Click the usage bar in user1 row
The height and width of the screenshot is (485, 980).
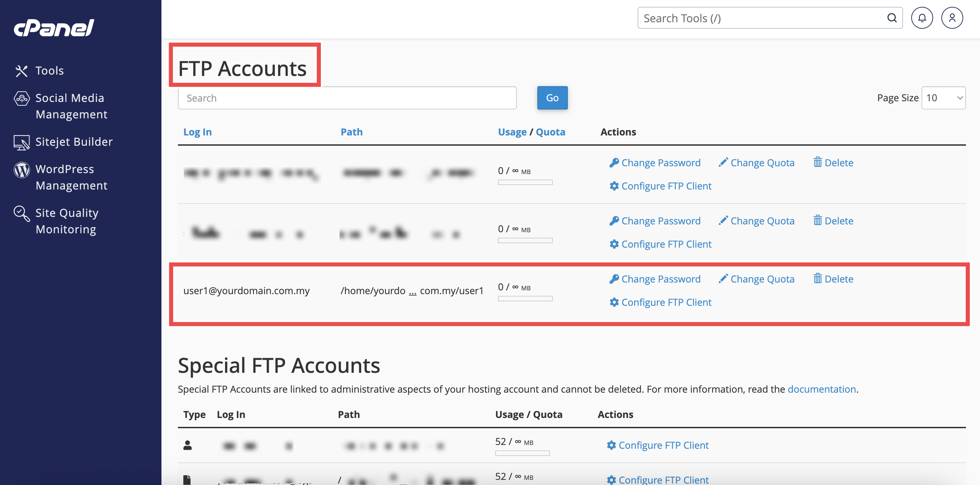[x=525, y=299]
